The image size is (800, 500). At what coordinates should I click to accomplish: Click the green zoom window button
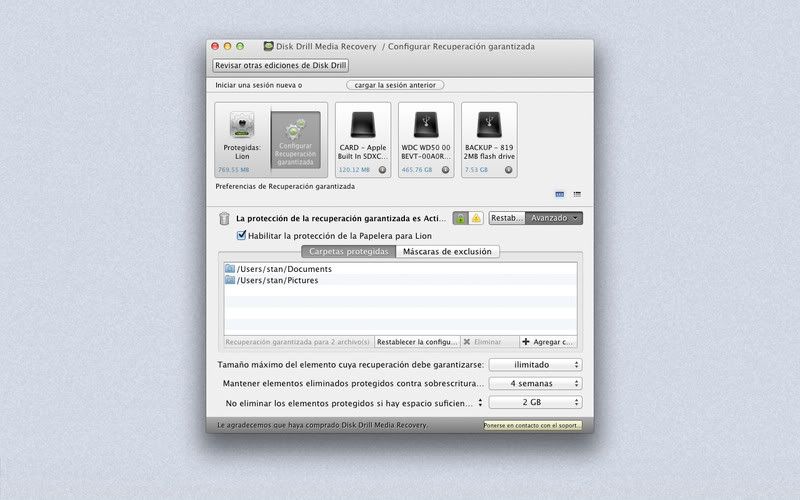tap(240, 46)
